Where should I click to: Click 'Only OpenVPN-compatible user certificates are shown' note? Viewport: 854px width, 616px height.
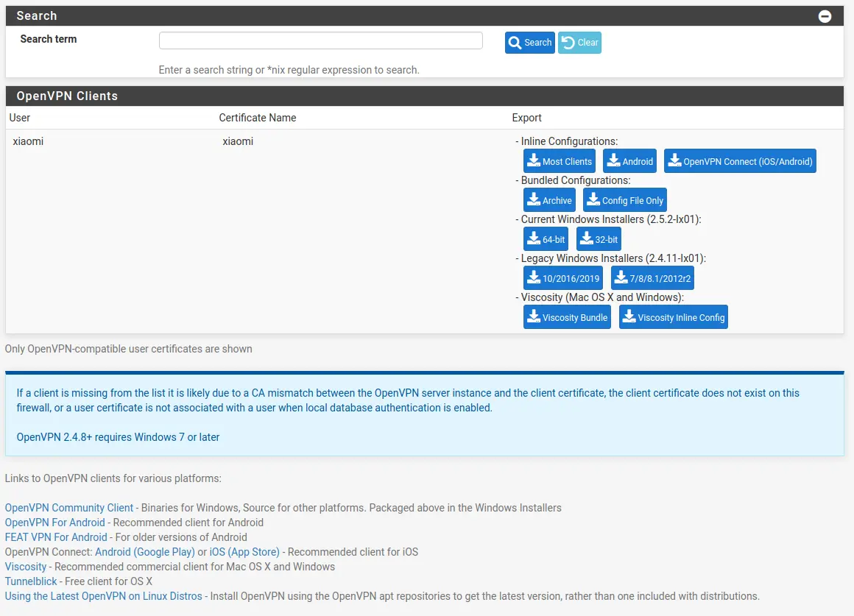coord(129,349)
